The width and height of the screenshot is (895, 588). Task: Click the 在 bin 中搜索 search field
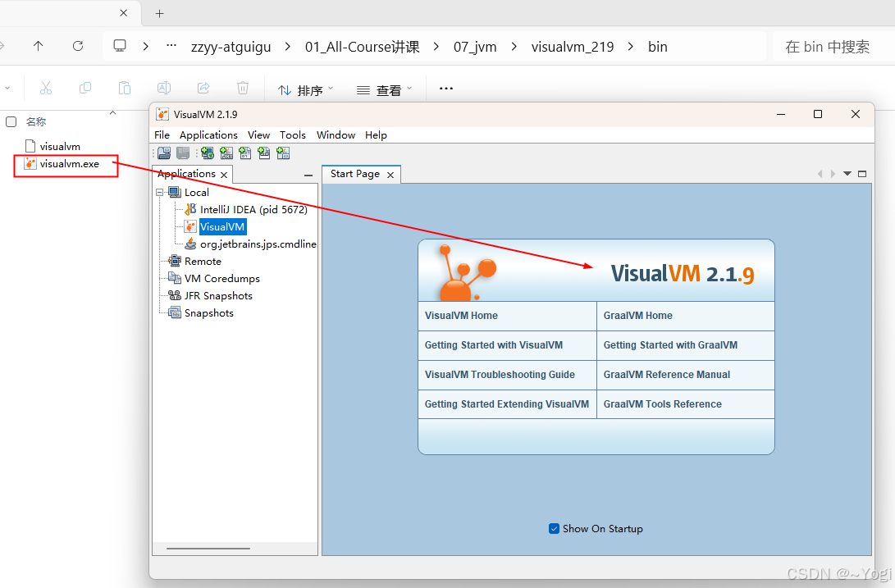click(833, 46)
